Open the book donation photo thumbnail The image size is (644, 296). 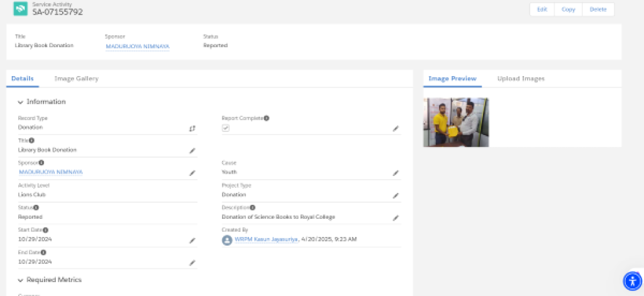456,123
